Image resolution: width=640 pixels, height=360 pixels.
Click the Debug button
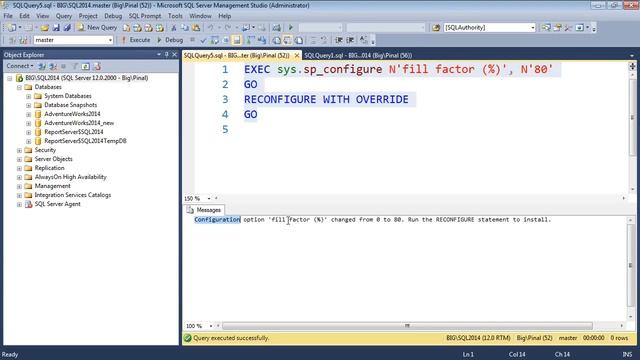(x=170, y=40)
